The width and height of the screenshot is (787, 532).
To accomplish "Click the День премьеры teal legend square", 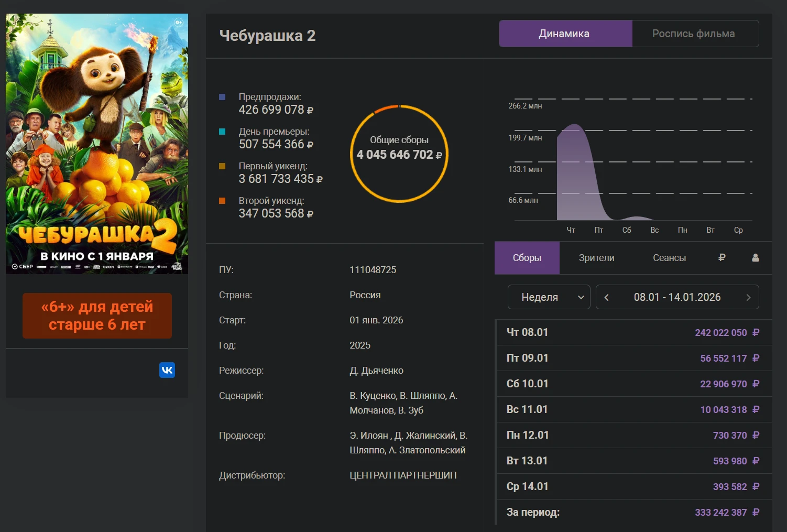I will (x=222, y=132).
